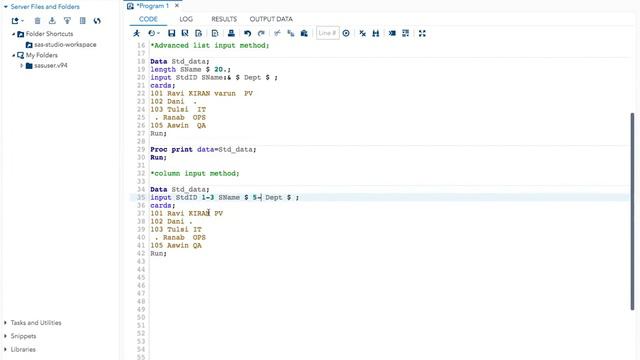Open the New item dropdown in Server Files
Image resolution: width=640 pixels, height=360 pixels.
point(18,21)
